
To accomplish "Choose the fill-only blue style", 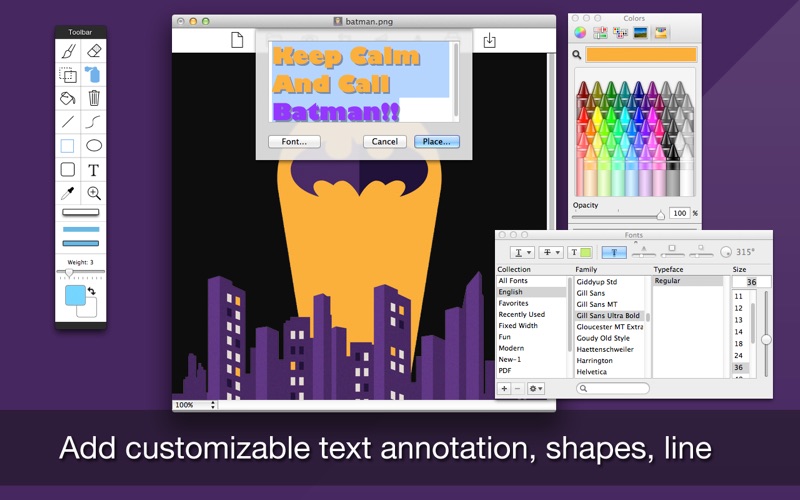I will click(81, 229).
